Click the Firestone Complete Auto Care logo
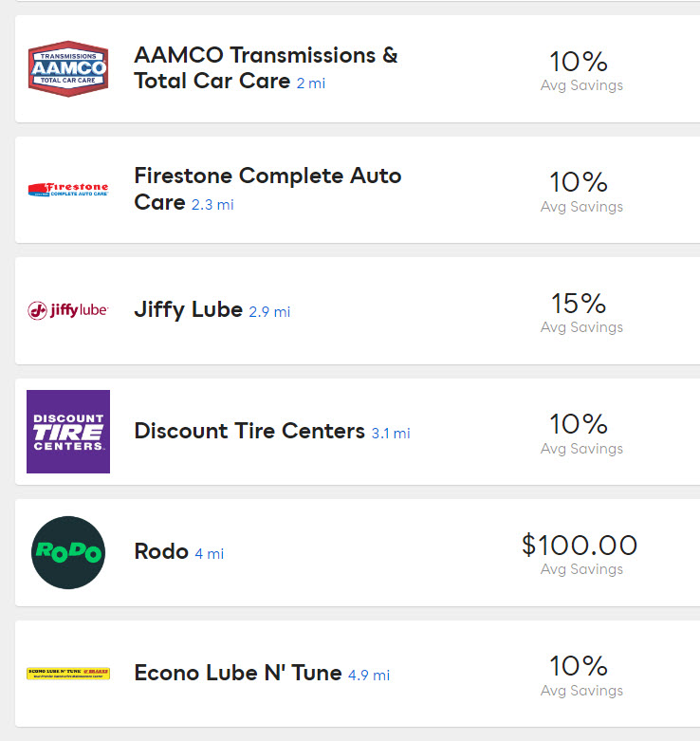The image size is (700, 741). (x=67, y=190)
